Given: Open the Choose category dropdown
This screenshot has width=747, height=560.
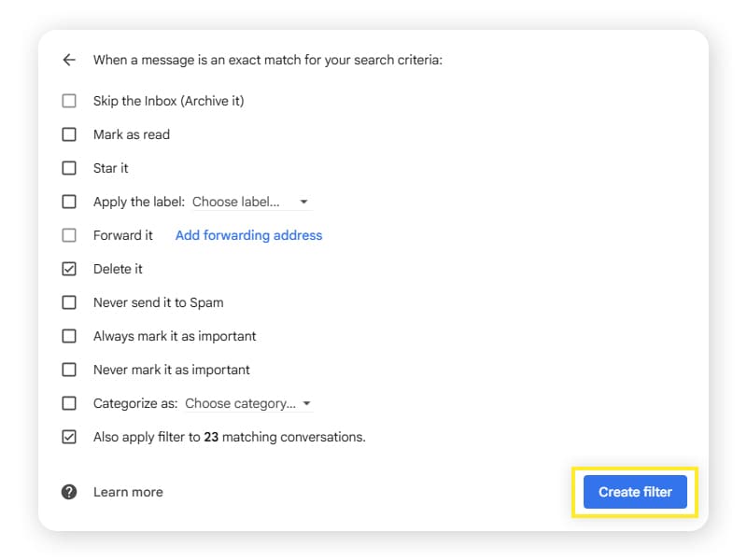Looking at the screenshot, I should [x=248, y=403].
